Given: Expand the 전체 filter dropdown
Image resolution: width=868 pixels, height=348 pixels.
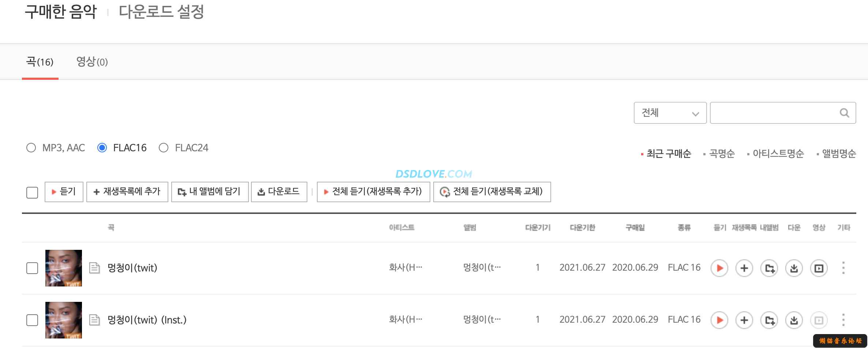Looking at the screenshot, I should pyautogui.click(x=670, y=113).
